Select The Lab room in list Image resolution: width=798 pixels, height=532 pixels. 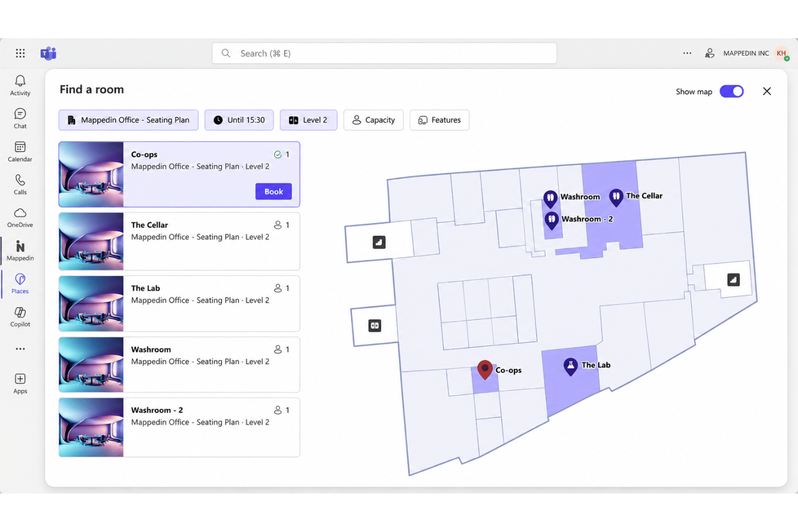(179, 303)
